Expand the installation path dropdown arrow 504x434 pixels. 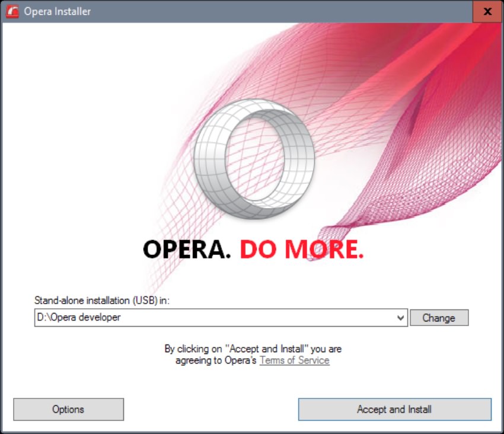click(401, 318)
